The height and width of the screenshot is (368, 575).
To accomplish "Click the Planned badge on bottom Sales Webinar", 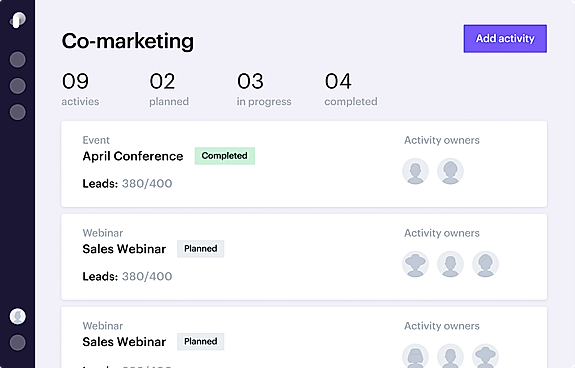I will tap(201, 341).
